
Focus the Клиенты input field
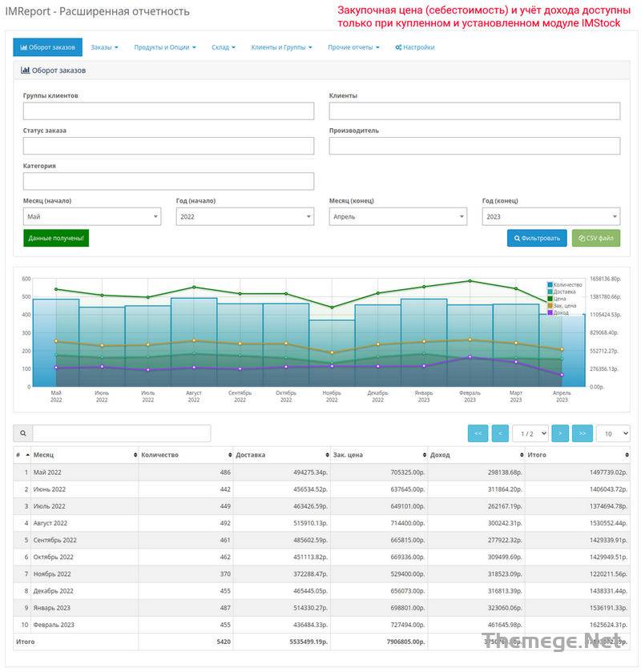click(474, 111)
